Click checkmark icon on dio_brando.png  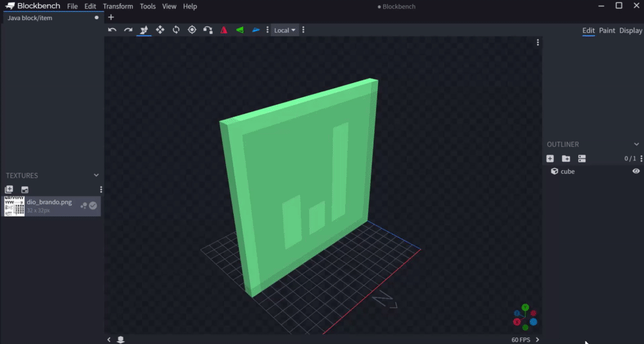point(93,205)
